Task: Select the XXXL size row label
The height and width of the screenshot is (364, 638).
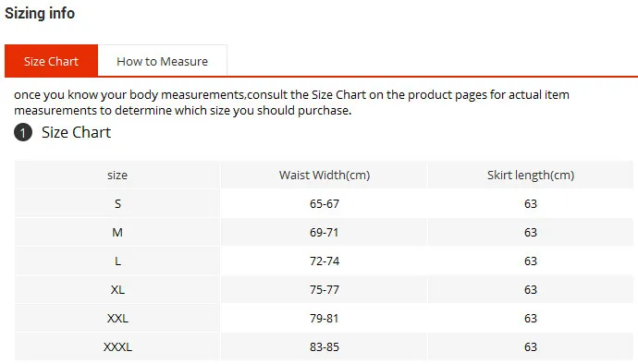Action: (x=117, y=347)
